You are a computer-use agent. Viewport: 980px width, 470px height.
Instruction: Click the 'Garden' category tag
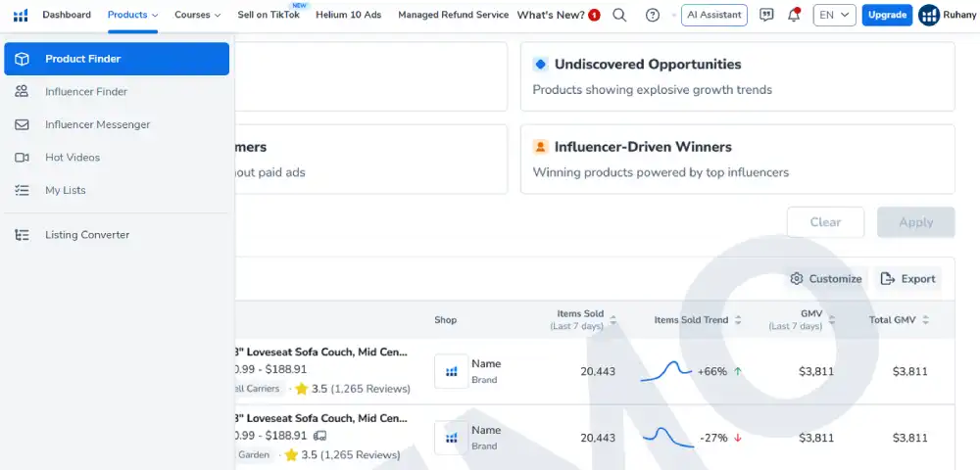click(256, 455)
